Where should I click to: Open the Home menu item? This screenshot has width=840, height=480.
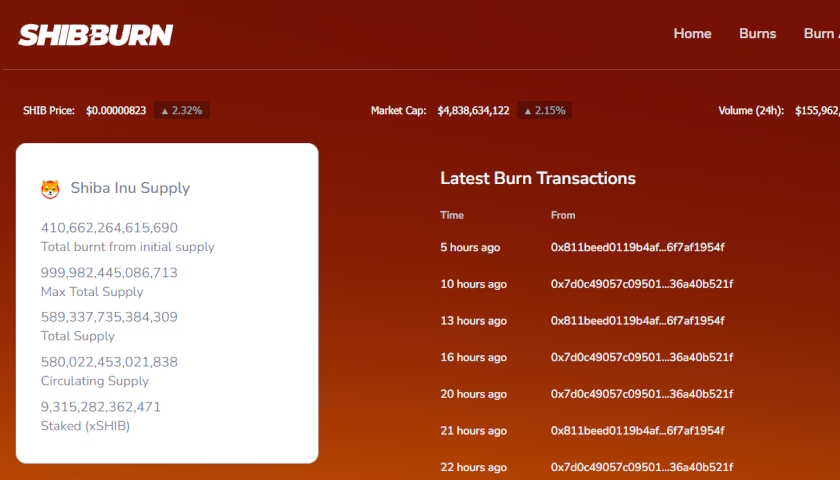click(692, 33)
